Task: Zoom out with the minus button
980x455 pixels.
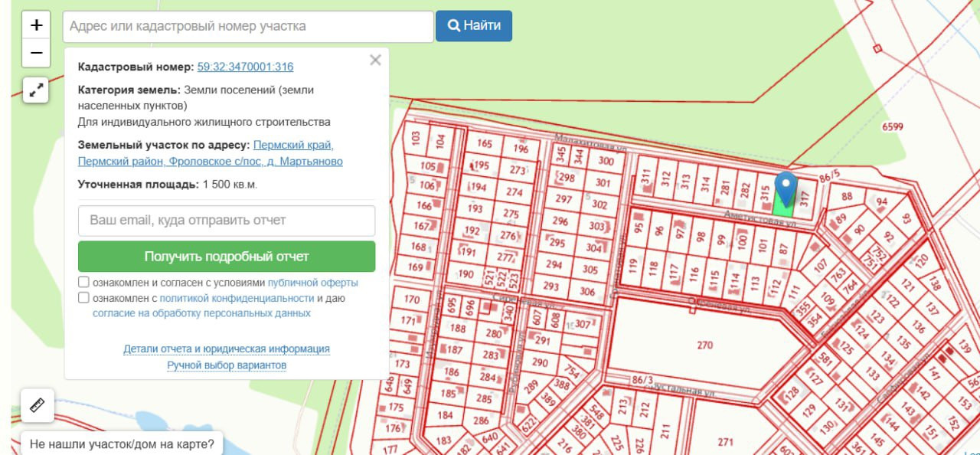Action: (36, 54)
